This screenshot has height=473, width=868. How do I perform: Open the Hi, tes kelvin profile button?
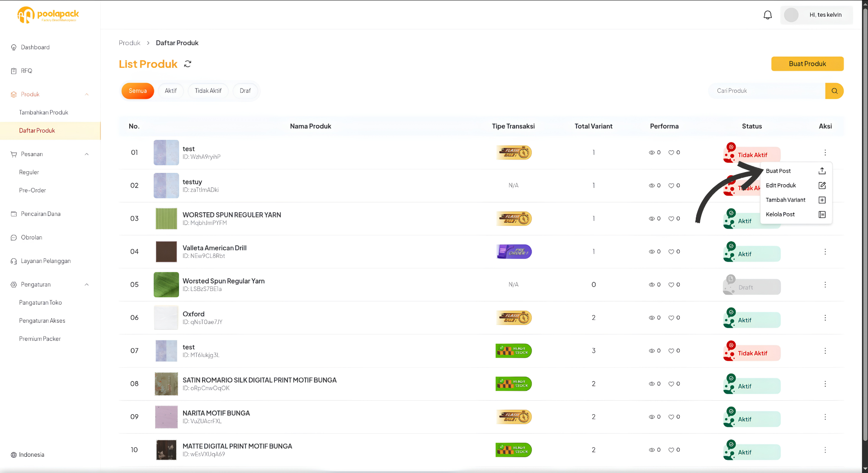coord(816,15)
